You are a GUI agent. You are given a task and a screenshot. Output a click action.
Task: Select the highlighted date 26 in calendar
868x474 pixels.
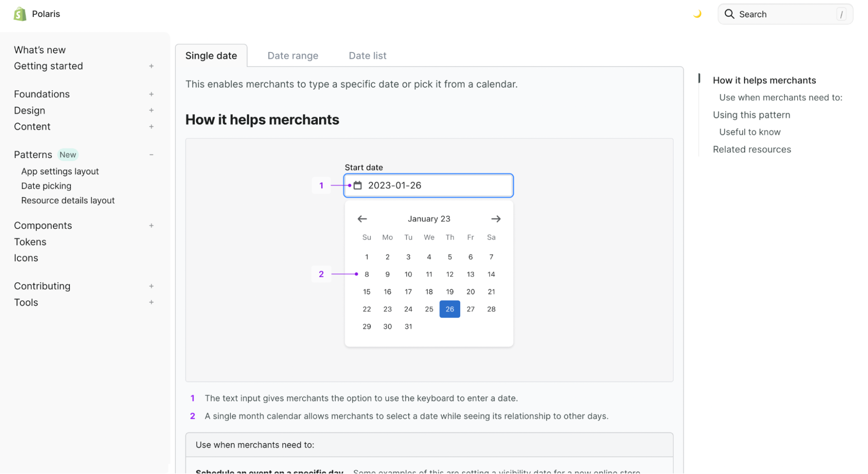pos(449,309)
